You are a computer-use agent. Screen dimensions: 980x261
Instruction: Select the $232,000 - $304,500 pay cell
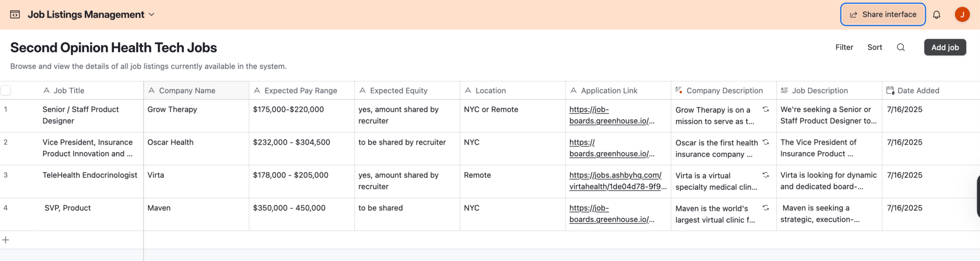pos(302,148)
